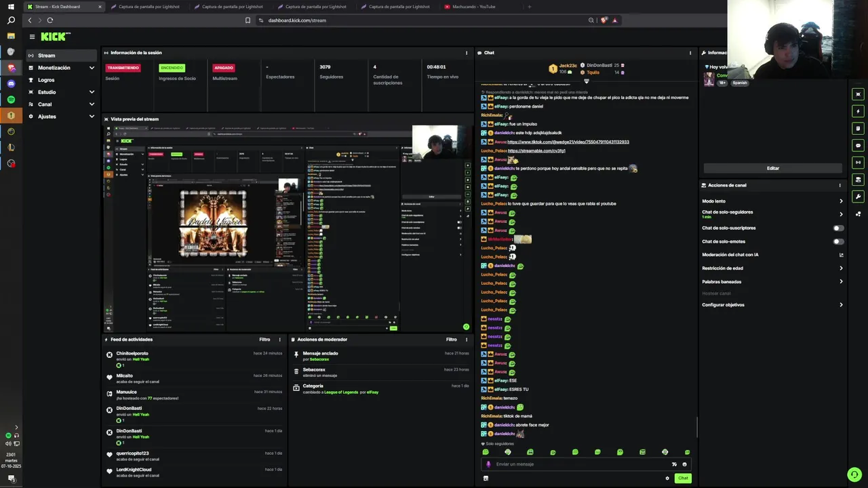Image resolution: width=868 pixels, height=488 pixels.
Task: Open Chat panel three-dot menu
Action: (690, 53)
